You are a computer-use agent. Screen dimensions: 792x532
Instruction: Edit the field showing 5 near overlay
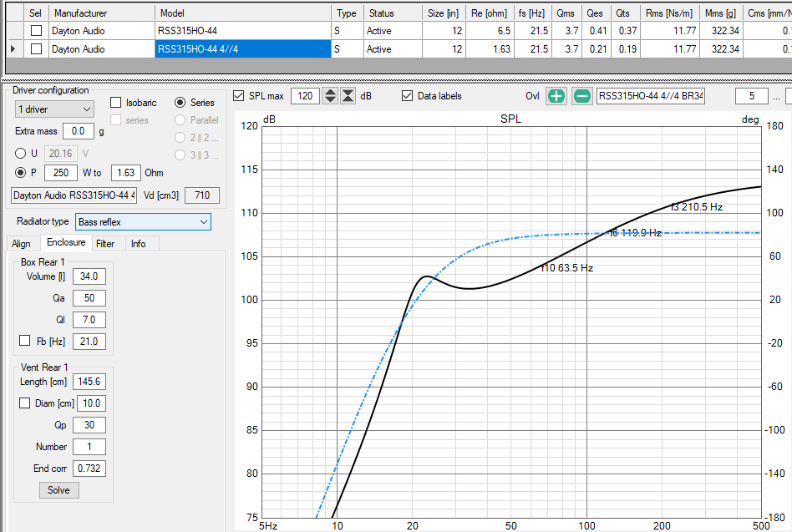coord(752,96)
